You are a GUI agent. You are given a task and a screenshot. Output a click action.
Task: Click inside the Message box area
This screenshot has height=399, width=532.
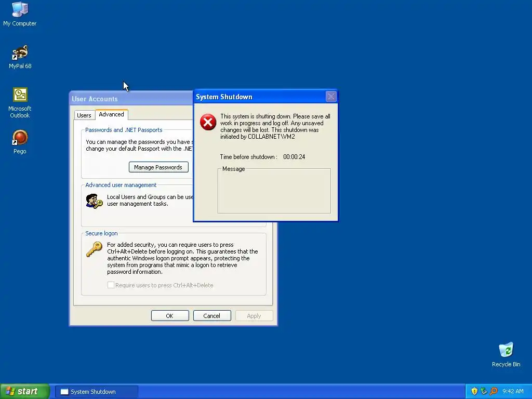[274, 192]
